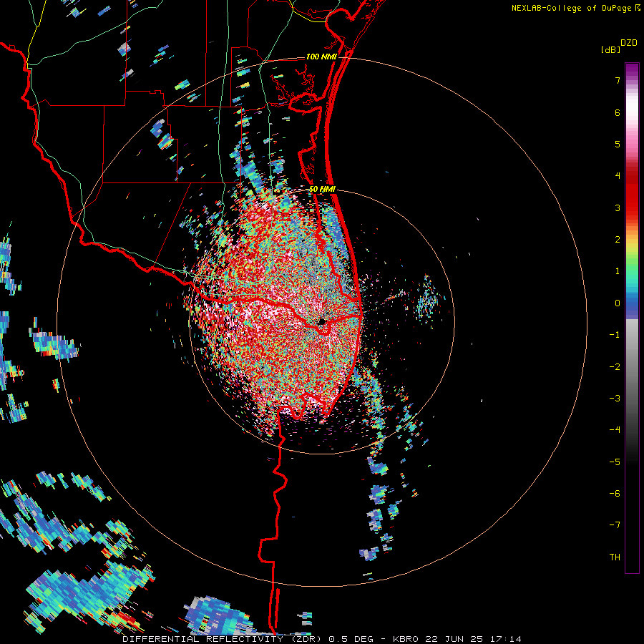
Task: Click the color scale value 6
Action: pos(618,112)
